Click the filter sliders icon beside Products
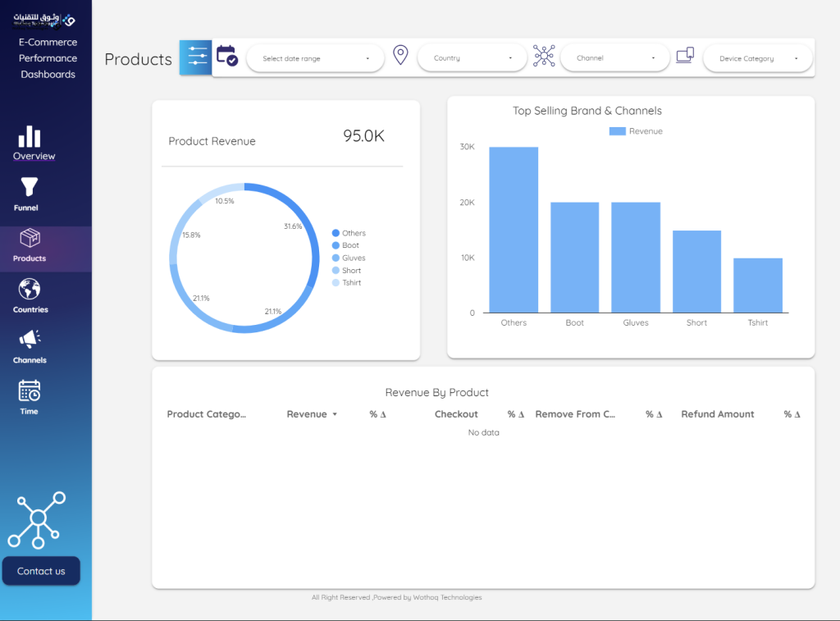 point(196,57)
